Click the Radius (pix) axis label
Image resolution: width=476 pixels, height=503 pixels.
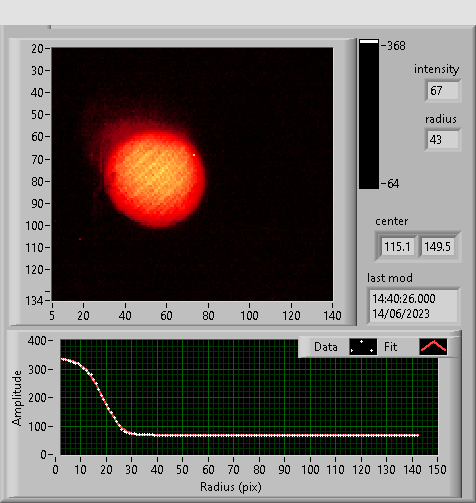coord(231,487)
